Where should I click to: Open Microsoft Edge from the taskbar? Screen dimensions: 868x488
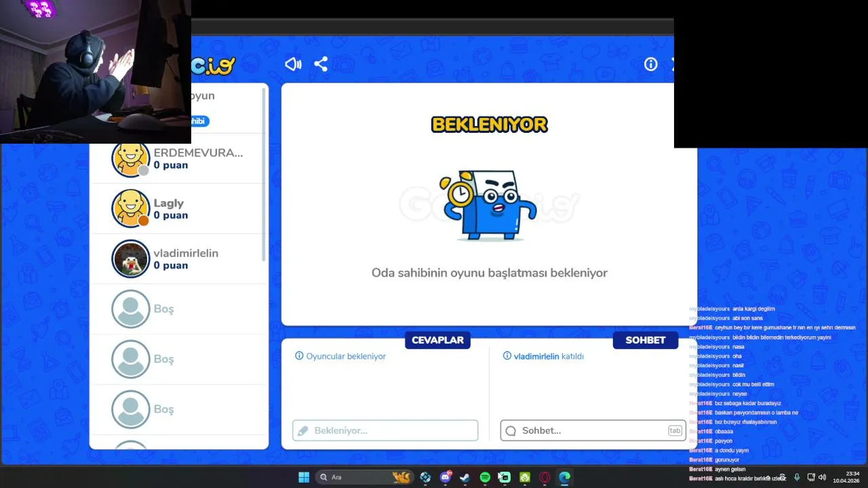tap(564, 477)
